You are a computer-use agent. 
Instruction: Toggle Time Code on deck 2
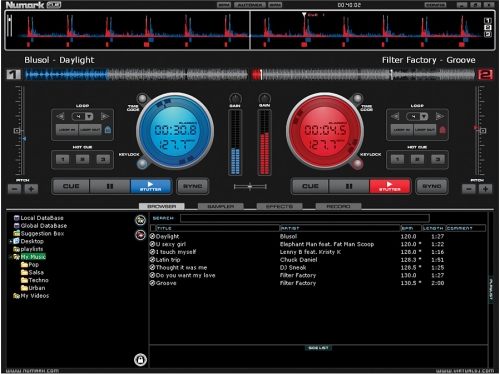(x=357, y=99)
